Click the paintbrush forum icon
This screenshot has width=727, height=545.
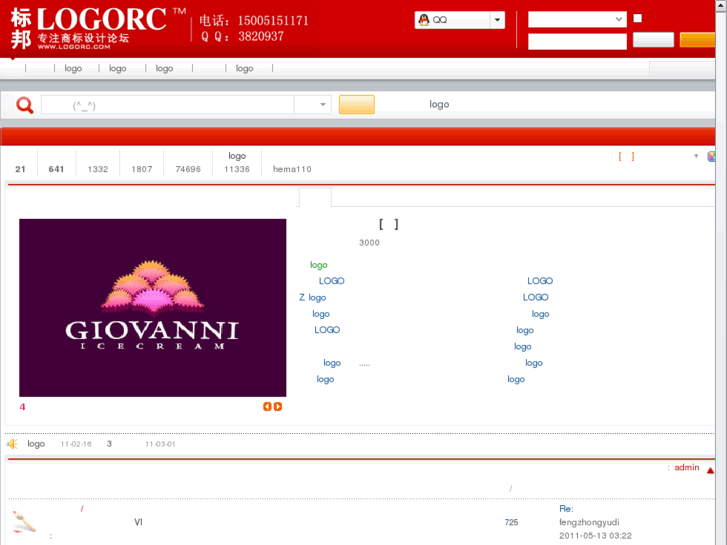click(24, 522)
